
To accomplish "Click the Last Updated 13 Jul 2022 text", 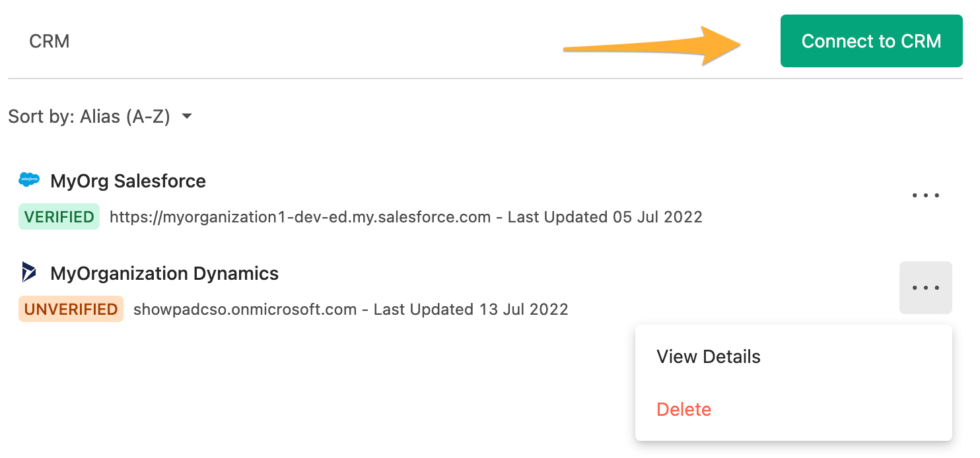I will pos(471,310).
